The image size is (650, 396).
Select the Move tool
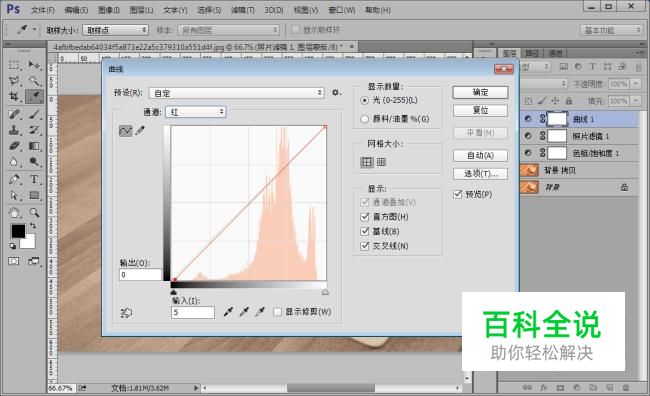coord(34,65)
